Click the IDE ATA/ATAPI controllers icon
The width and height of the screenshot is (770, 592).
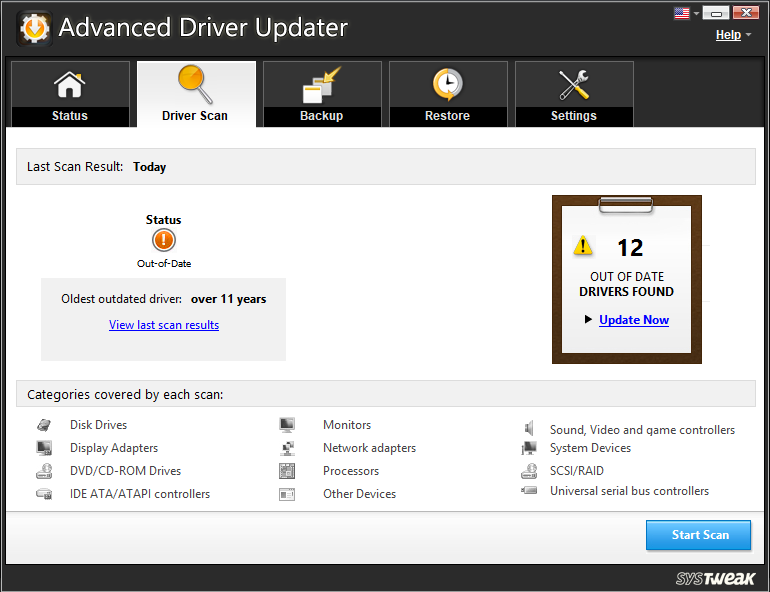(x=44, y=493)
